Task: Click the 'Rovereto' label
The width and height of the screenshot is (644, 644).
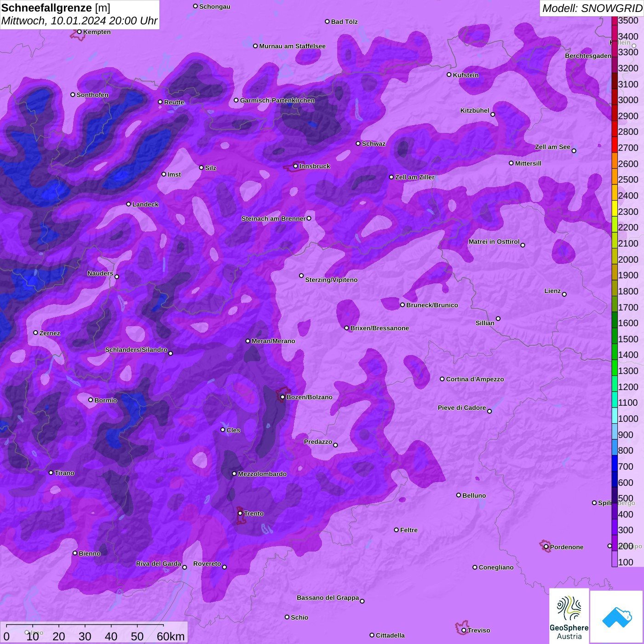Action: coord(207,563)
